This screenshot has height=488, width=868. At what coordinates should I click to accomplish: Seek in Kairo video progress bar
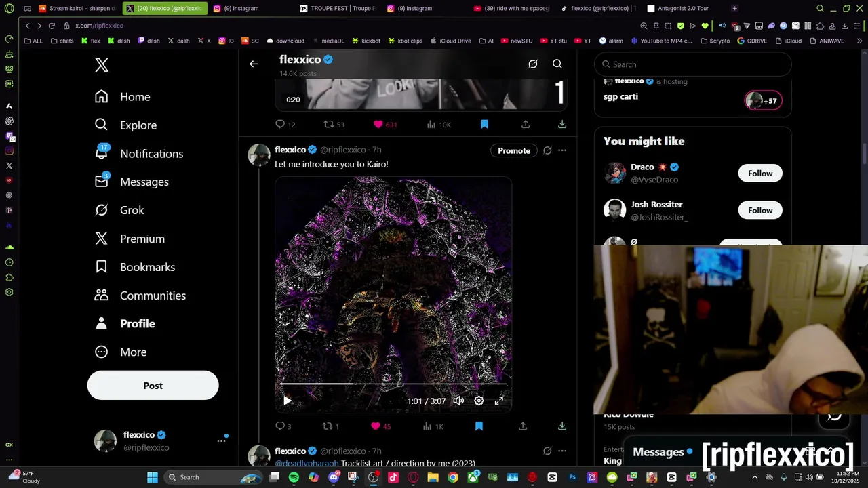tap(393, 384)
